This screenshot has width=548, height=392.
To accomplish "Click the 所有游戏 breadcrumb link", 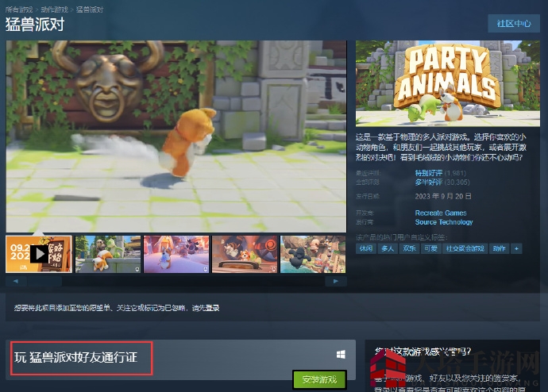I will click(x=19, y=10).
